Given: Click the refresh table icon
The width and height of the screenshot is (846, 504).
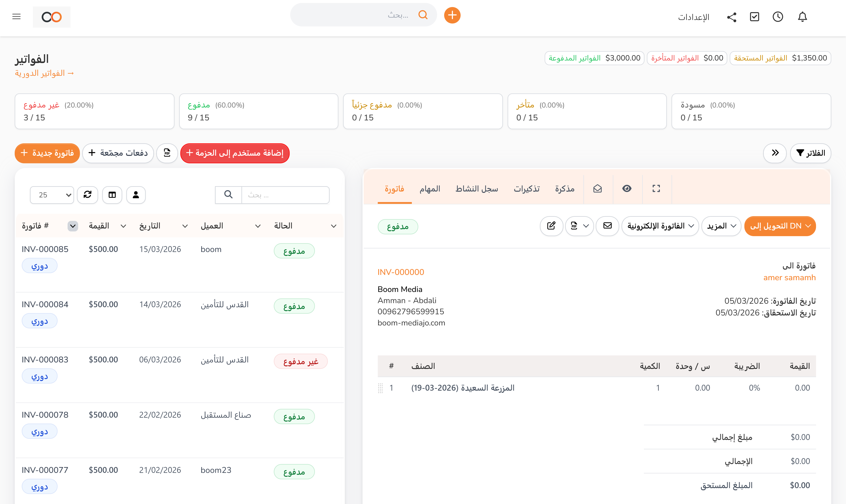Looking at the screenshot, I should [x=87, y=195].
